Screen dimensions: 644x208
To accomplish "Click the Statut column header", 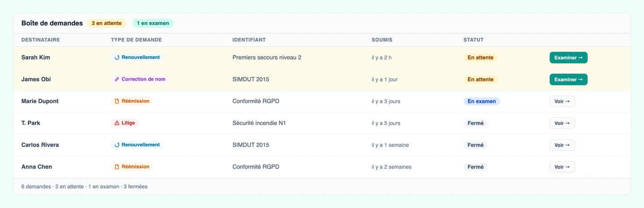I will [x=474, y=40].
